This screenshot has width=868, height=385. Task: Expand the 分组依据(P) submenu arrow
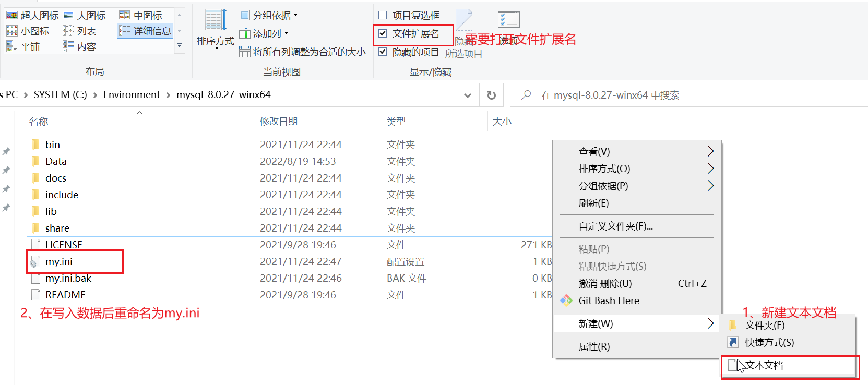pos(710,186)
